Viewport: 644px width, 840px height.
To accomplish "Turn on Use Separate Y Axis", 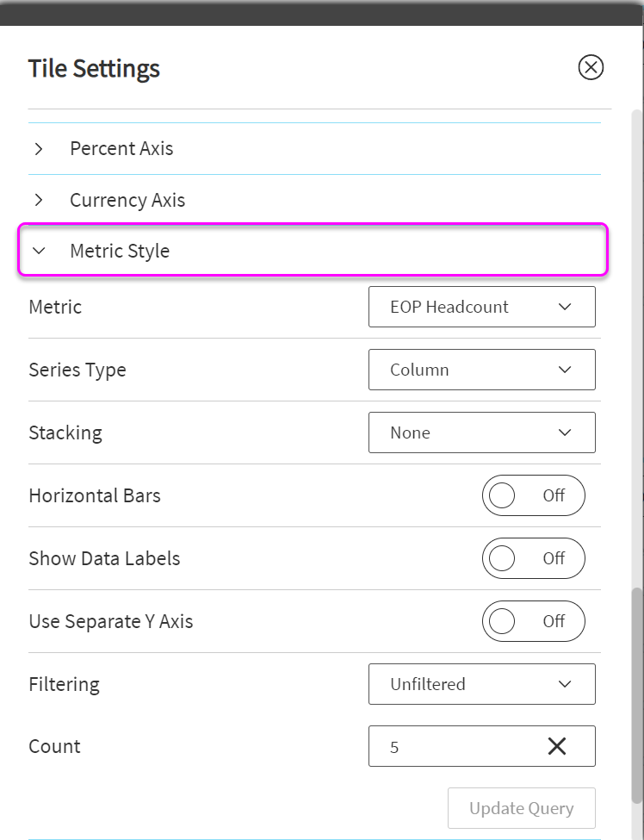I will click(x=533, y=621).
